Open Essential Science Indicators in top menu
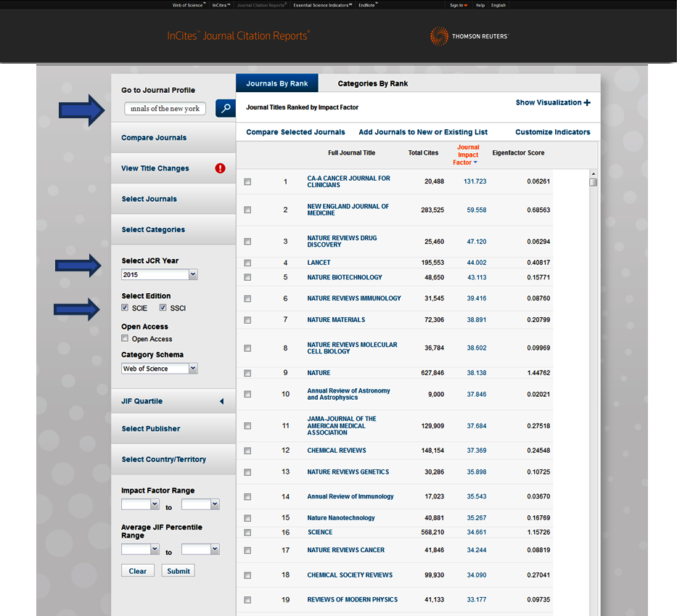The image size is (677, 616). point(322,5)
